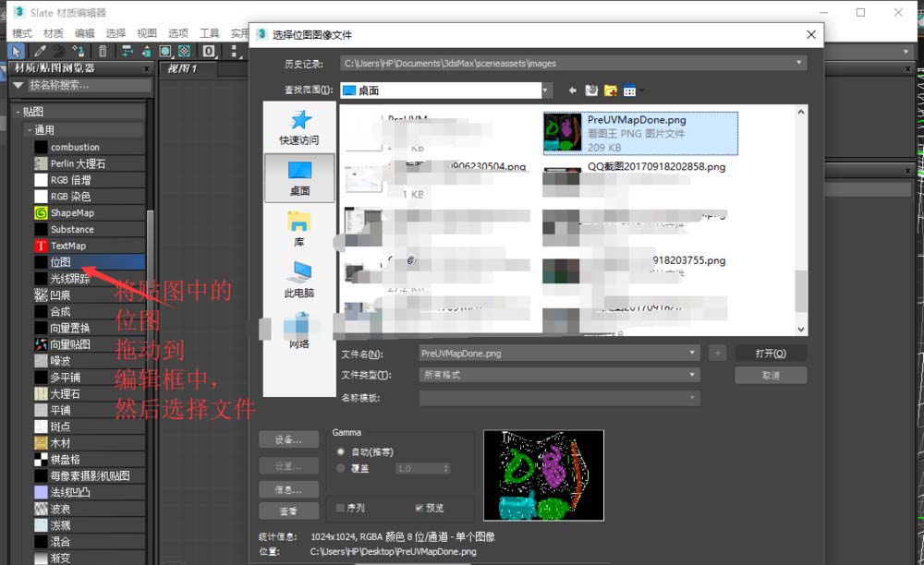Create a new folder in the file dialog
This screenshot has width=924, height=565.
coord(611,90)
